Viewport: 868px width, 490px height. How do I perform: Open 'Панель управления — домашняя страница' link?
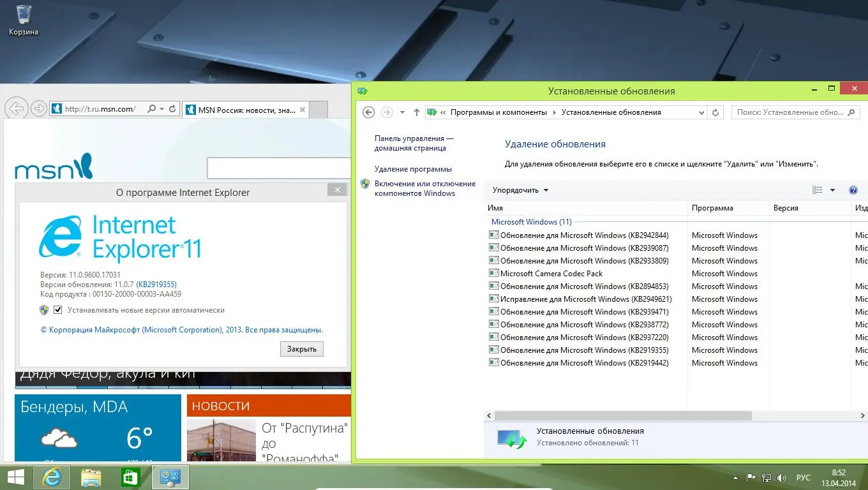(x=414, y=143)
